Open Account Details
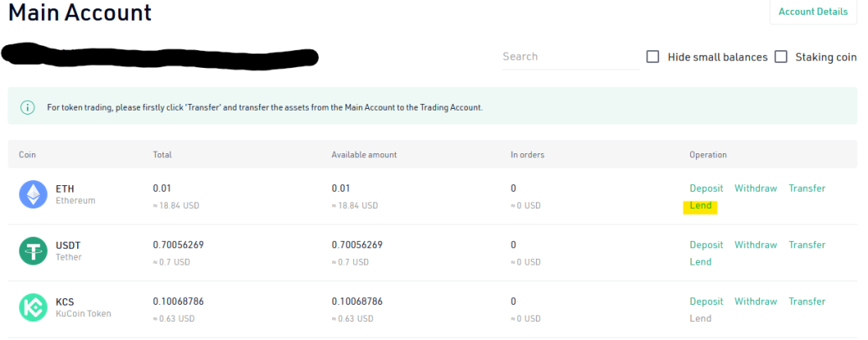 click(x=813, y=12)
